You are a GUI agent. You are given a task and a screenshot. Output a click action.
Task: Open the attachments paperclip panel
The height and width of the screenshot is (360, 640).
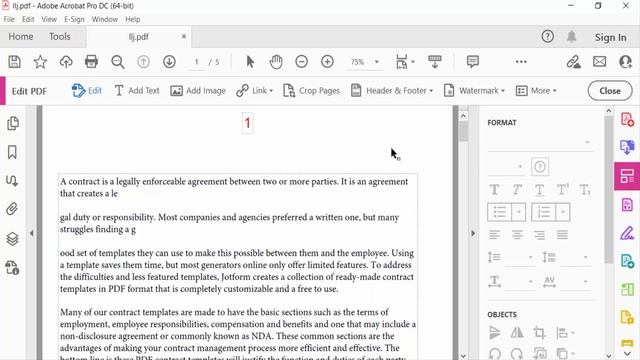pos(12,209)
